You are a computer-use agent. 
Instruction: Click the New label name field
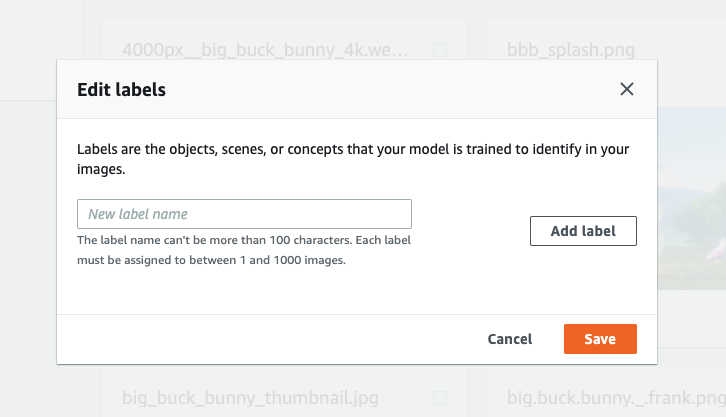(x=244, y=214)
